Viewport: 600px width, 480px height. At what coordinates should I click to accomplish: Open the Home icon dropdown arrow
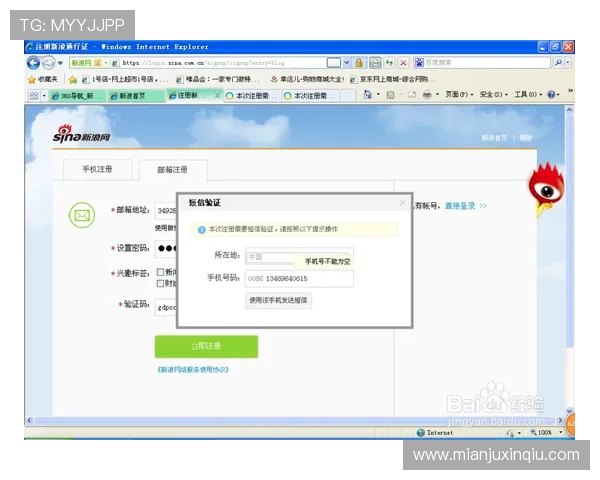(x=378, y=95)
